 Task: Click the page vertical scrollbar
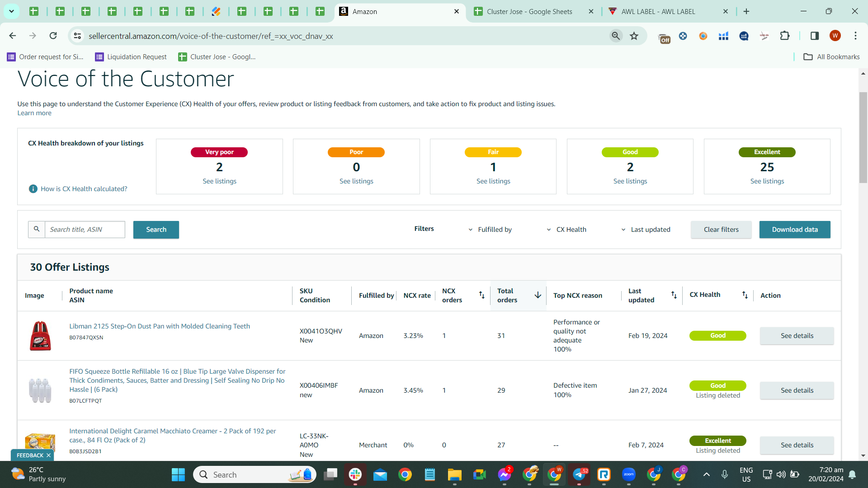tap(863, 137)
